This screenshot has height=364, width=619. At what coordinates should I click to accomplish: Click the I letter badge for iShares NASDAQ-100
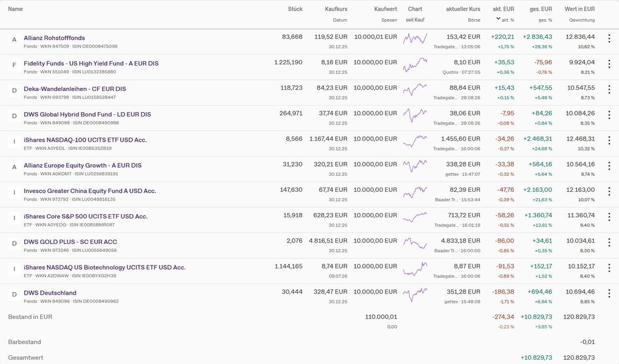(14, 141)
